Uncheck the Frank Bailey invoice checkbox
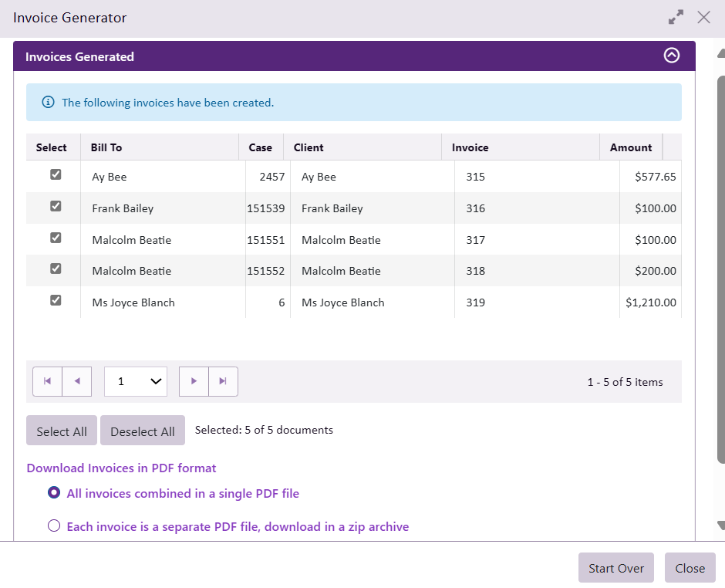This screenshot has width=725, height=588. coord(56,207)
